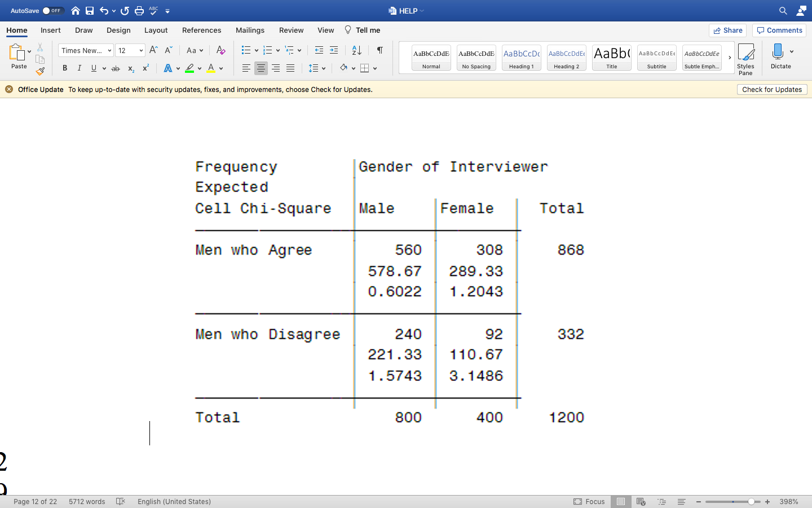Open the Comments pane button
The width and height of the screenshot is (812, 508).
coord(779,30)
